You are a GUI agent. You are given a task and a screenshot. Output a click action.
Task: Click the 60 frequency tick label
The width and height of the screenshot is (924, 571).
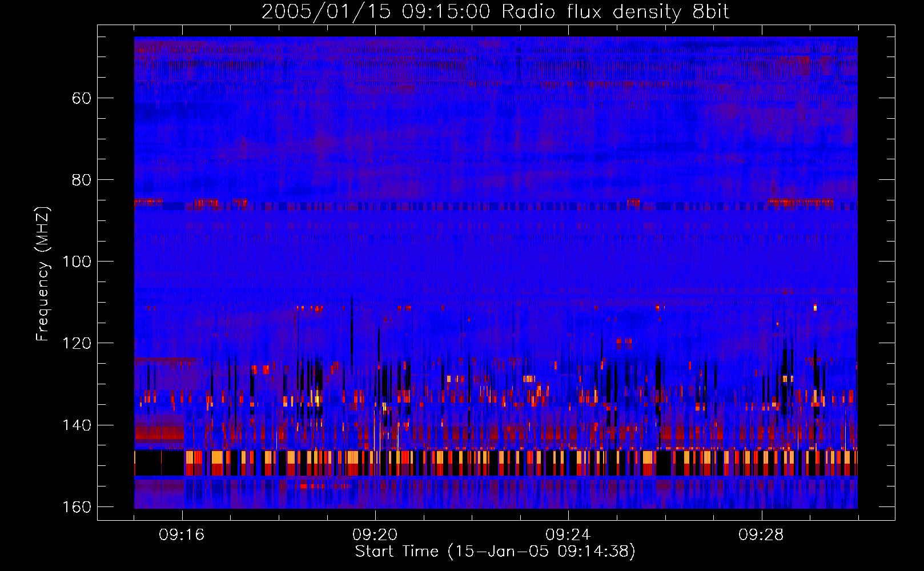(x=82, y=98)
